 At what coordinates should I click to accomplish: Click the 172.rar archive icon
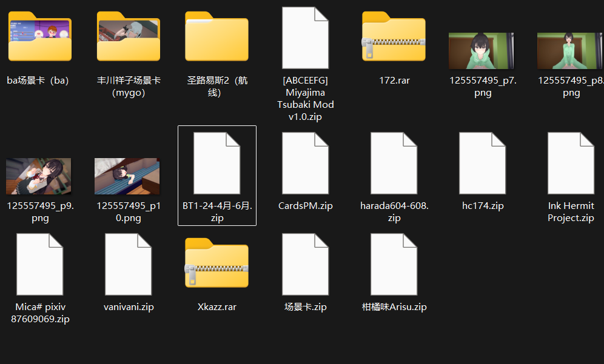(394, 39)
